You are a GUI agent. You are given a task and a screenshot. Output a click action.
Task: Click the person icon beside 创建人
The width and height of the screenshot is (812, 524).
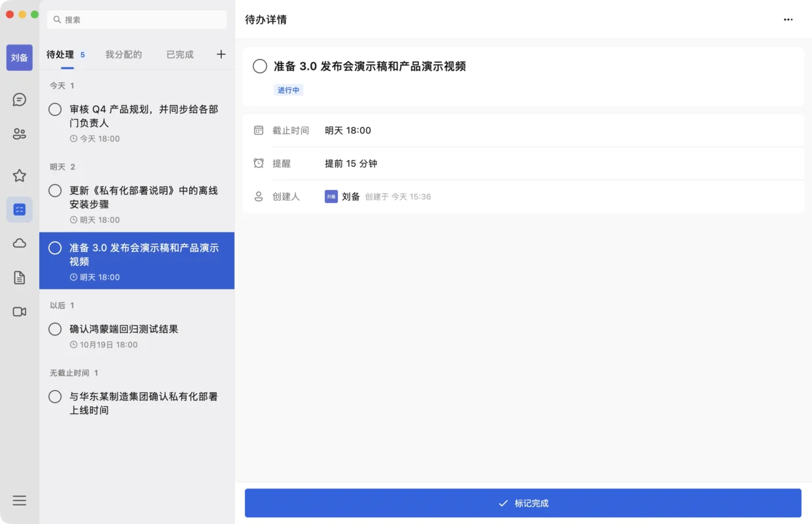pos(259,196)
